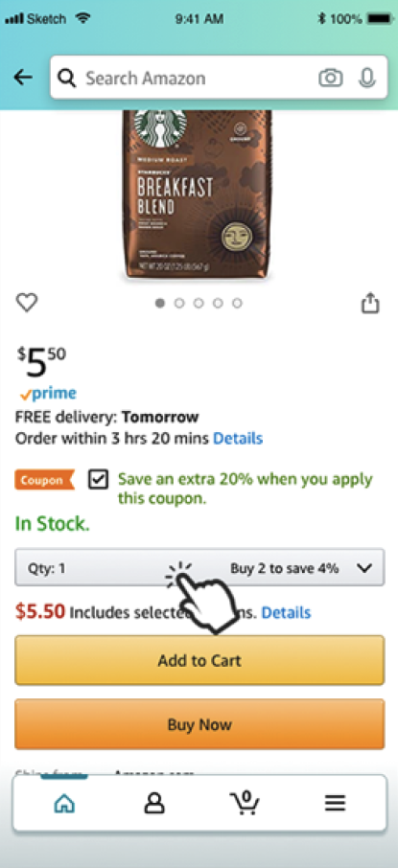This screenshot has height=868, width=398.
Task: Tap the back arrow icon
Action: [x=23, y=78]
